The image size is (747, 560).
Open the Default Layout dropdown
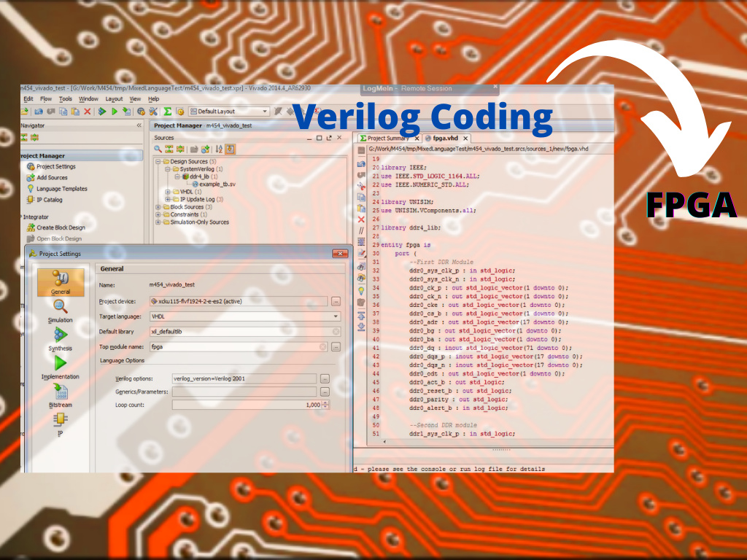[x=264, y=111]
